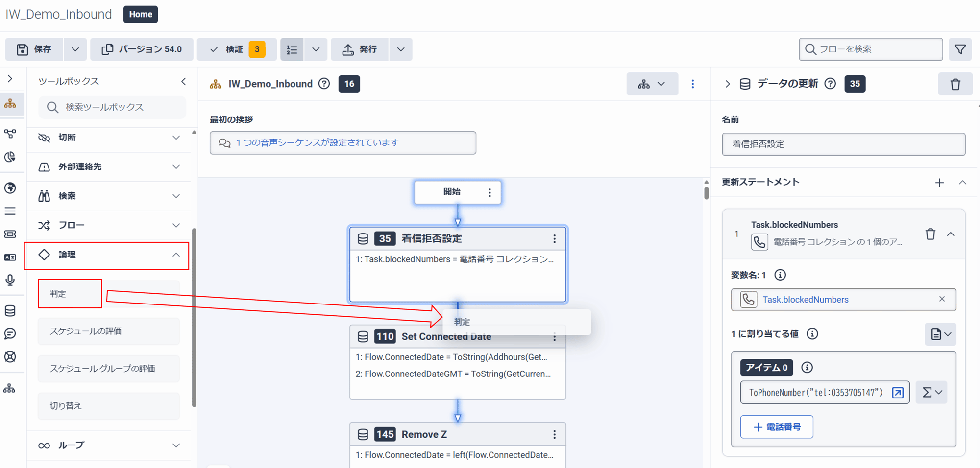Delete the Task.blockedNumbers statement
Screen dimensions: 980x468
931,234
